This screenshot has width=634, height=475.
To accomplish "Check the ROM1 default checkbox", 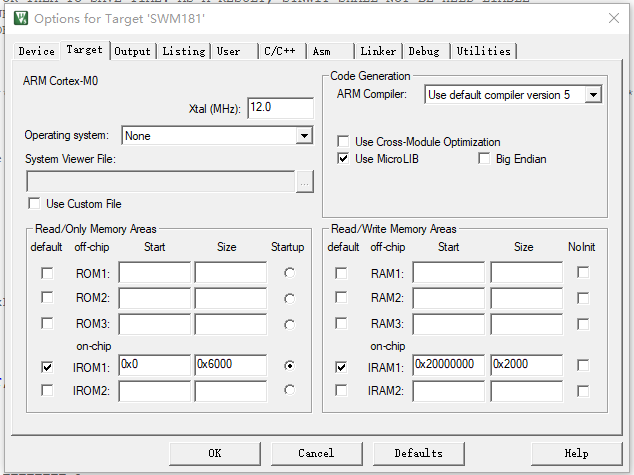I will (47, 273).
